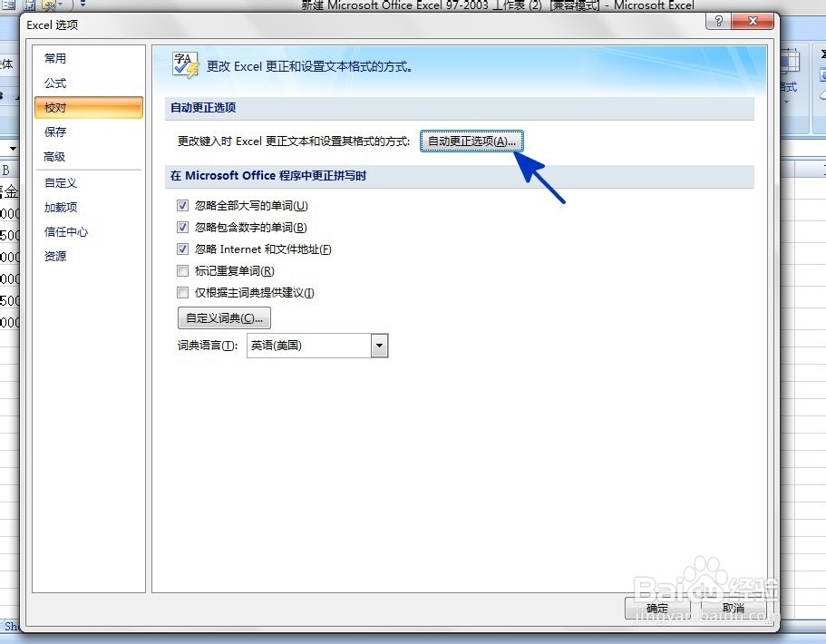This screenshot has width=826, height=644.
Task: Enable the 标记重复单词 checkbox
Action: pos(182,270)
